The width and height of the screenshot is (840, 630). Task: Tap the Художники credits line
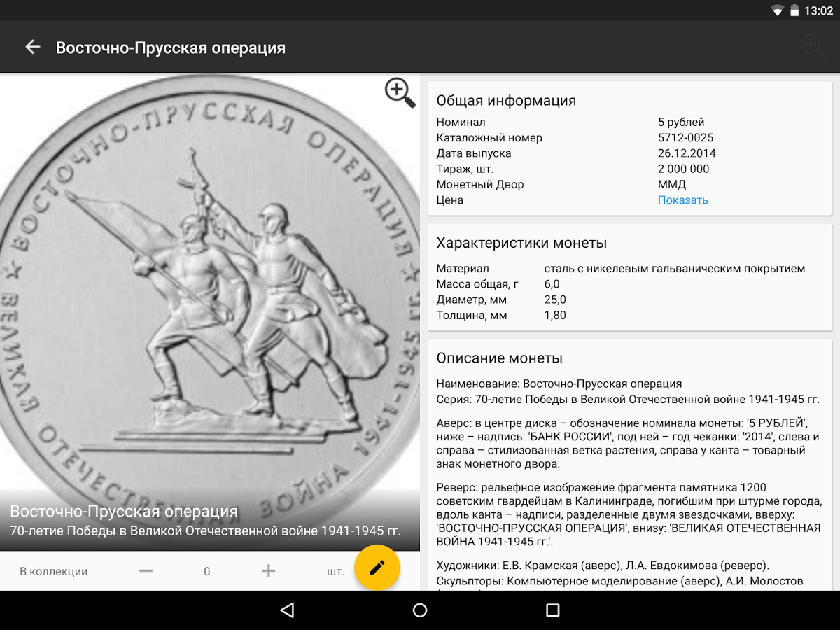pos(603,565)
